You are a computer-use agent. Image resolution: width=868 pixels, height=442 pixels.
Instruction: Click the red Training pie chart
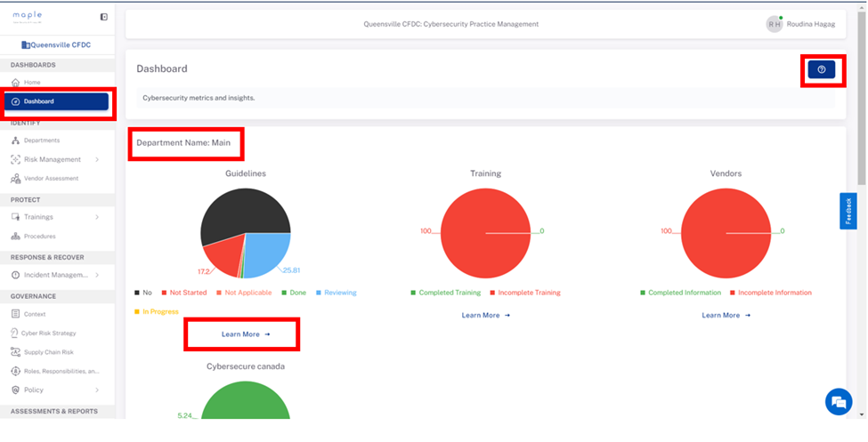click(x=486, y=233)
